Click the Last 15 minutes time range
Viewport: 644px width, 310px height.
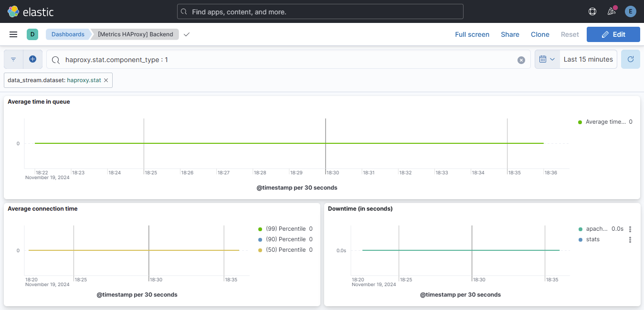(x=588, y=59)
